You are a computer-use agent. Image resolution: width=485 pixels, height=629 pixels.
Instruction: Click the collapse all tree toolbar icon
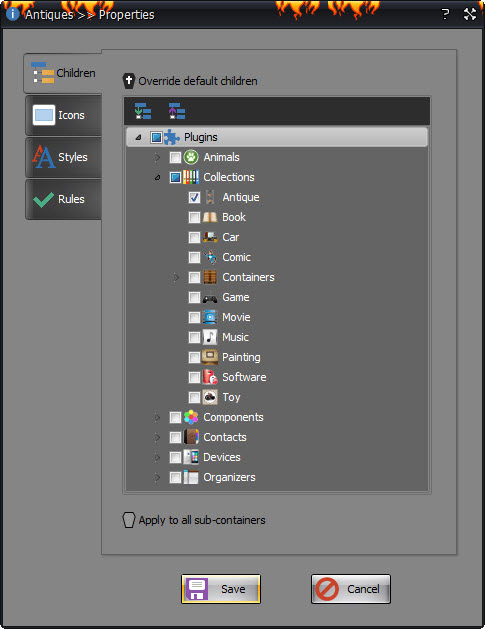tap(177, 111)
